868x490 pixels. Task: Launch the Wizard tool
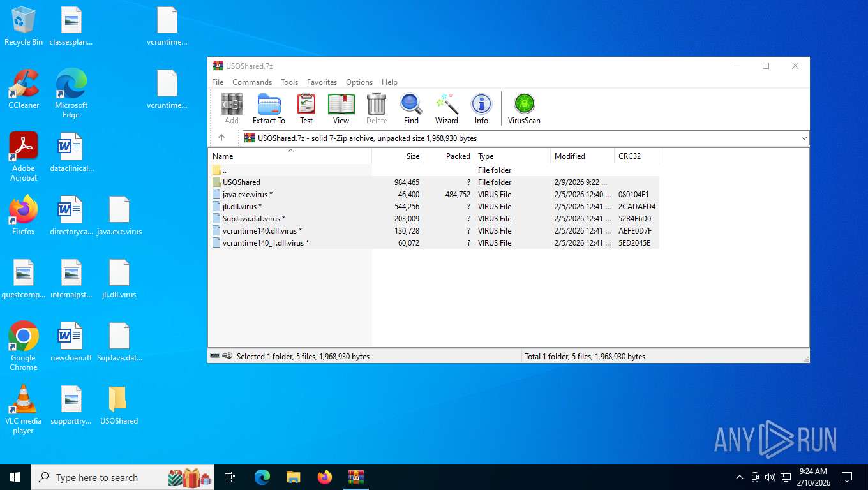point(447,108)
